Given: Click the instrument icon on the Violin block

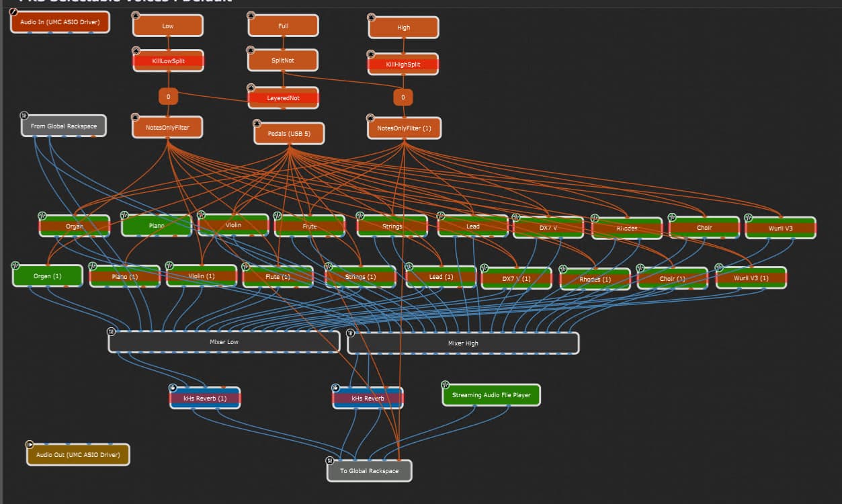Looking at the screenshot, I should point(201,214).
